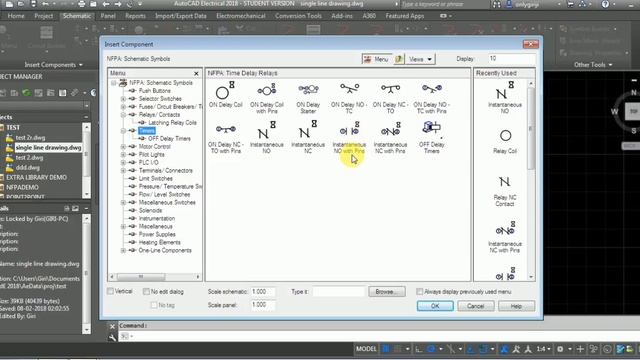Pick the ON Delay NO-TC symbol
The image size is (640, 360).
[349, 97]
